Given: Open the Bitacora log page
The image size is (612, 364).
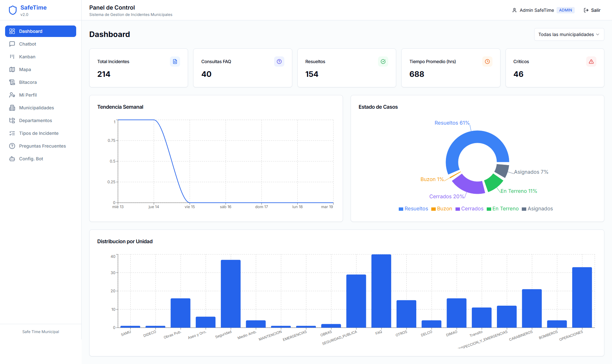Looking at the screenshot, I should point(40,82).
